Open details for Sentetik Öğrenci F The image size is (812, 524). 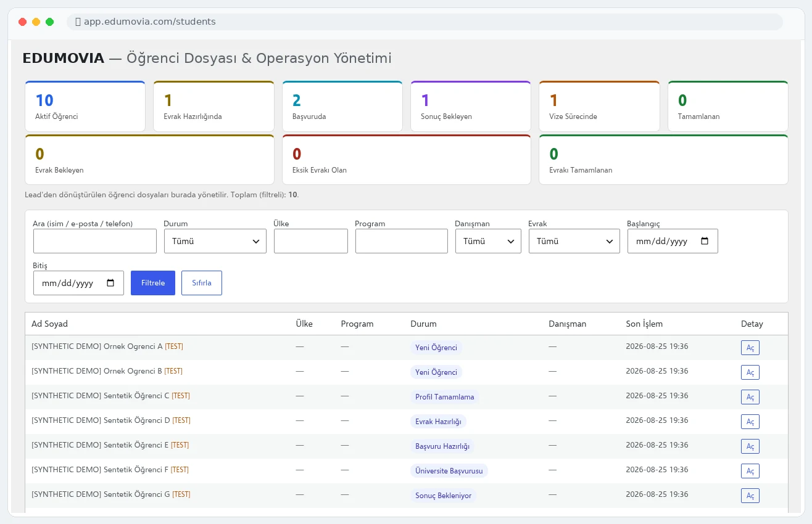point(750,471)
